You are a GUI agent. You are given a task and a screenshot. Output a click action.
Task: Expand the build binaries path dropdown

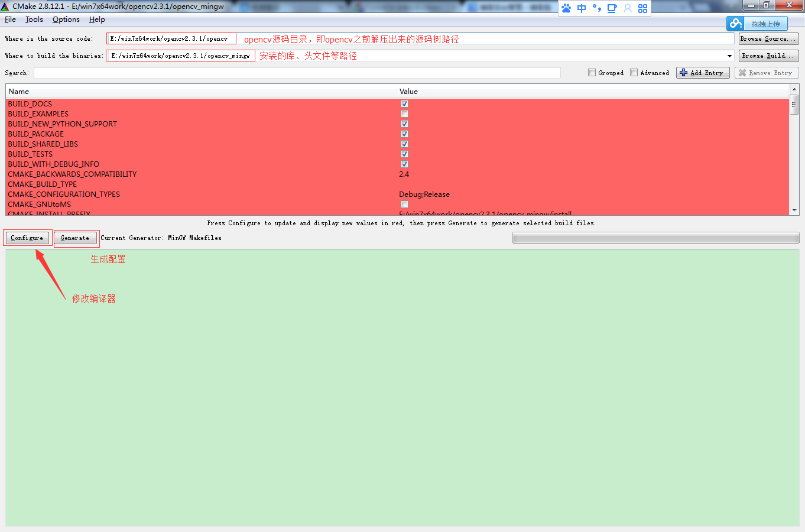(x=729, y=56)
